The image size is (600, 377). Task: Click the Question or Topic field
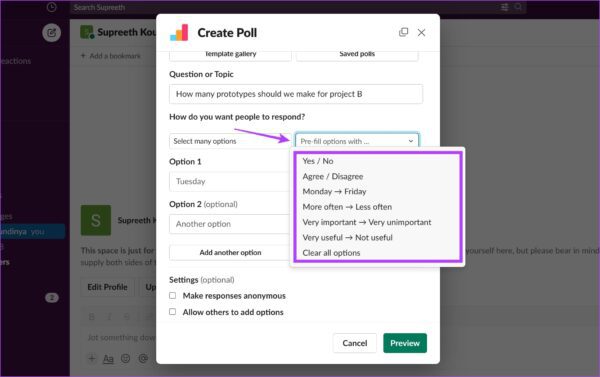tap(296, 94)
